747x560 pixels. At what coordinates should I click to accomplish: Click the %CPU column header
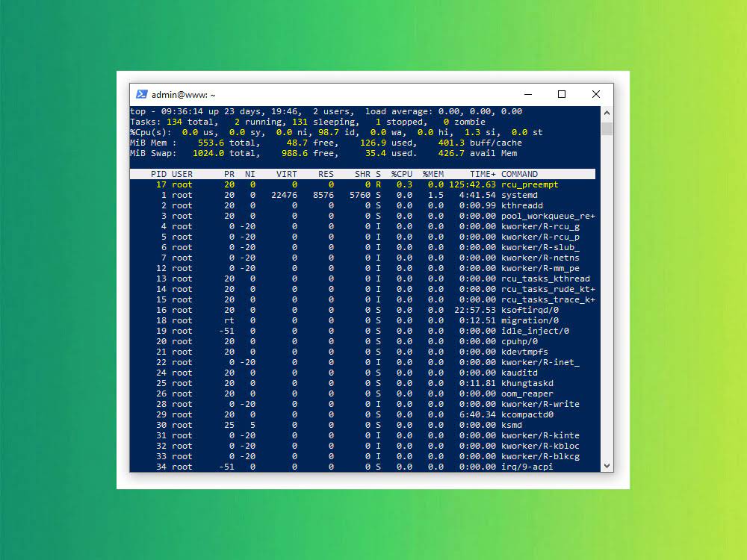(402, 174)
